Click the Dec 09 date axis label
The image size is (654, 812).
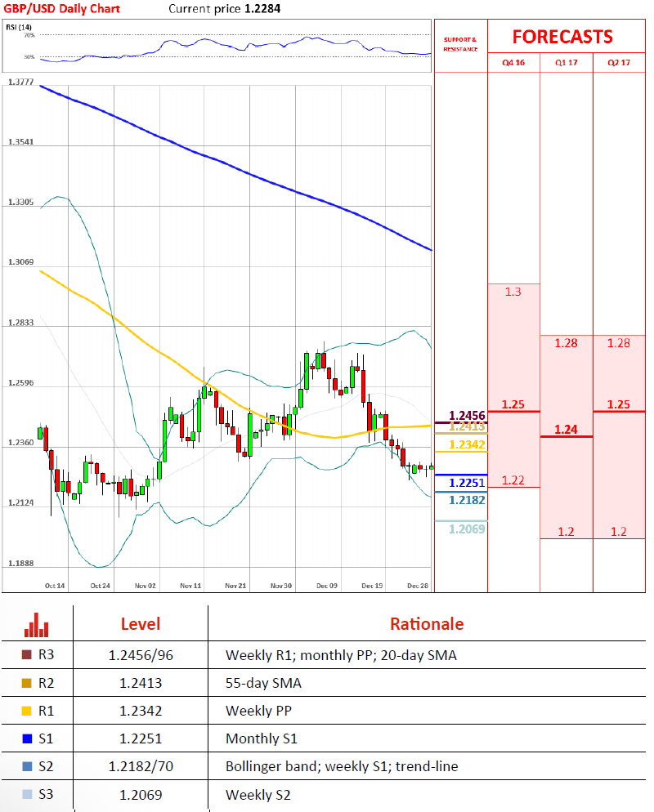pyautogui.click(x=326, y=586)
